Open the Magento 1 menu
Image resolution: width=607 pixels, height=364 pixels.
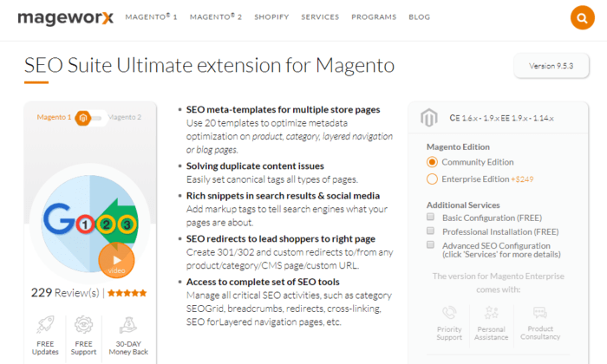(151, 16)
